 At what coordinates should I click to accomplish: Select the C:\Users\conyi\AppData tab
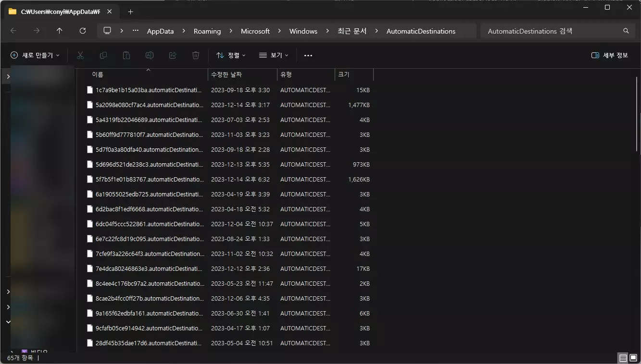[x=61, y=12]
